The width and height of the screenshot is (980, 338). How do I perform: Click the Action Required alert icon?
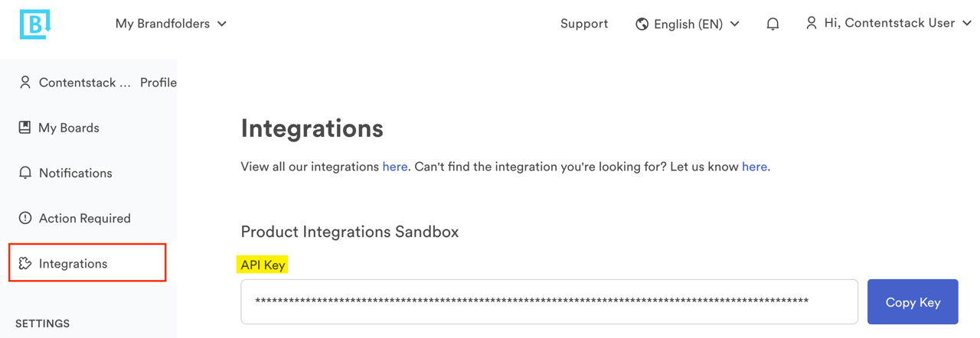coord(25,218)
